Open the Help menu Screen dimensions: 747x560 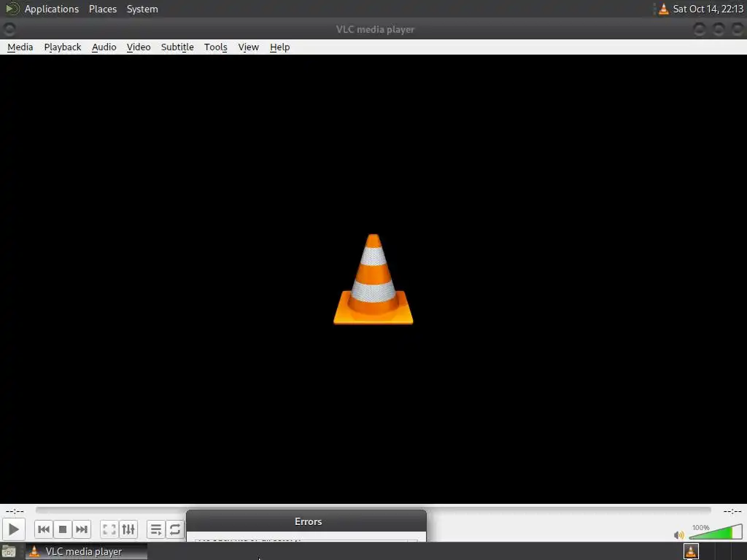coord(279,47)
